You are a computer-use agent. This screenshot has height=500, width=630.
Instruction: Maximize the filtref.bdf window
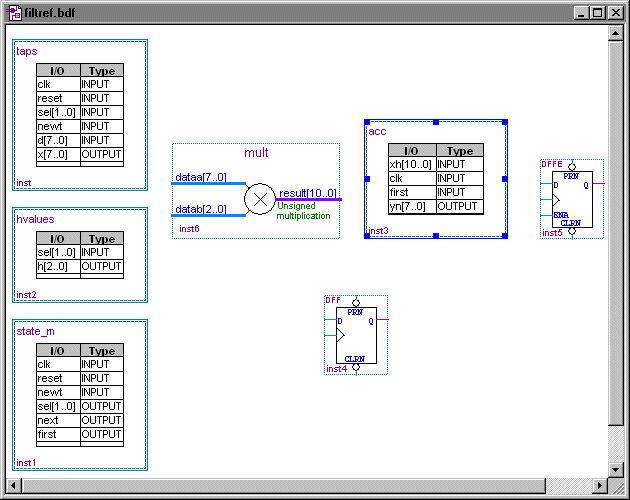coord(598,12)
